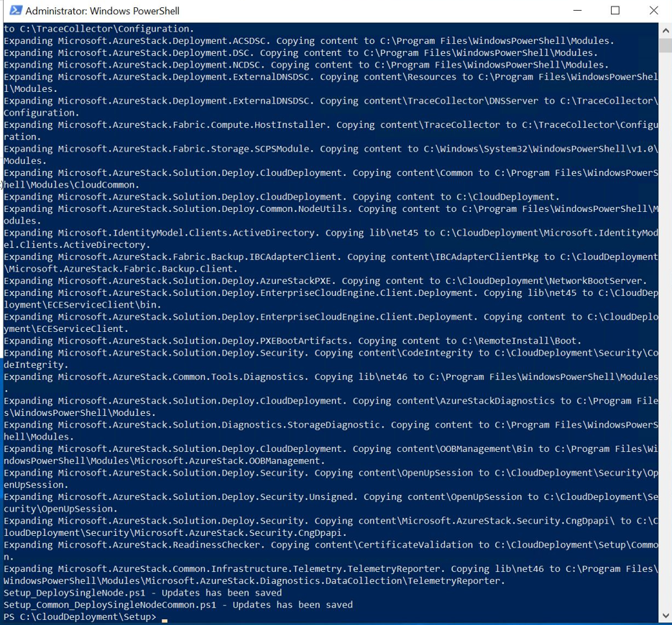Click the scrollbar down arrow
Image resolution: width=672 pixels, height=625 pixels.
[665, 616]
